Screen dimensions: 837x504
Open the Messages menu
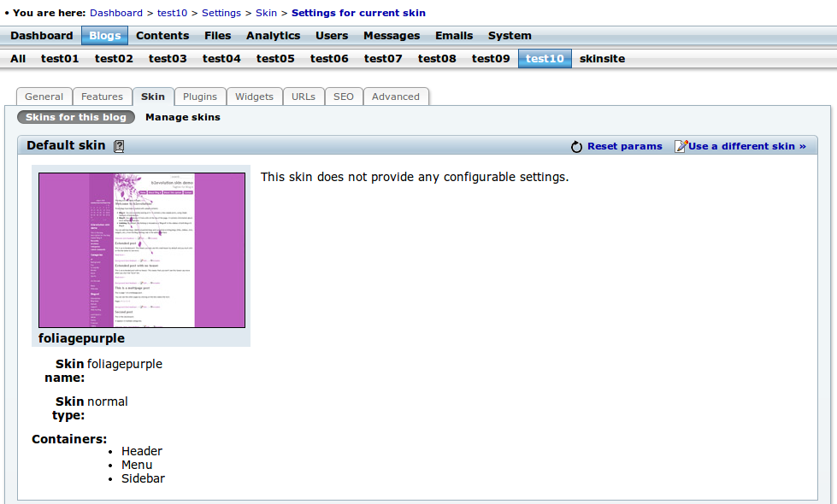click(x=392, y=36)
